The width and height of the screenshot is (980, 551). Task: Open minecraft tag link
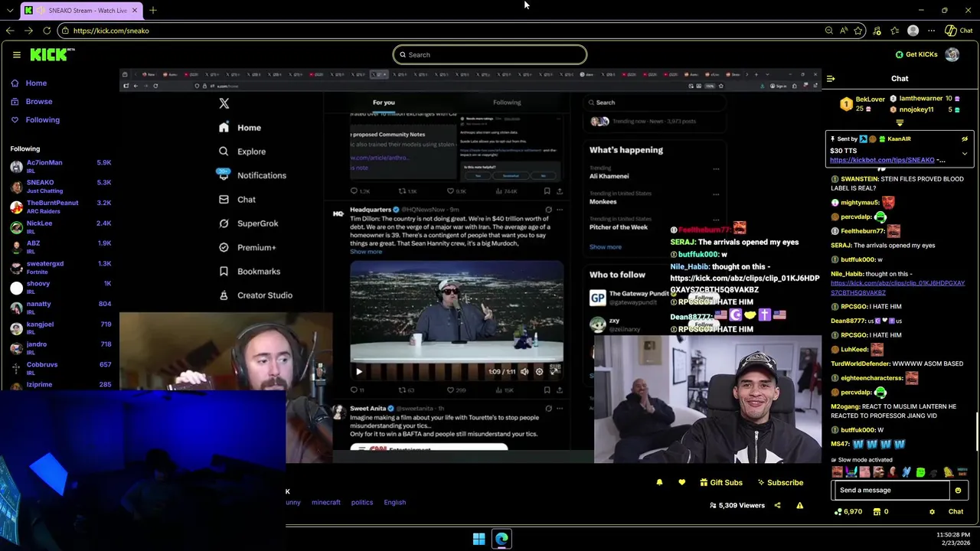click(325, 502)
